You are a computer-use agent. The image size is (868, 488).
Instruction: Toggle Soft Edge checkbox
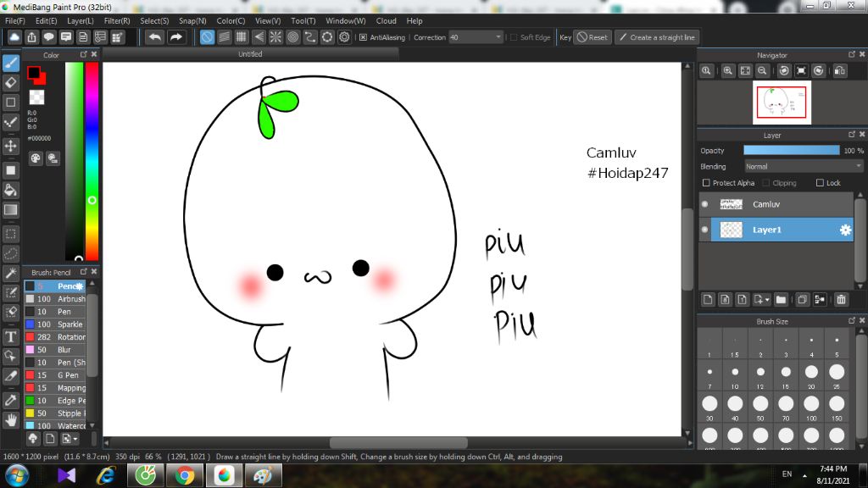(x=514, y=37)
